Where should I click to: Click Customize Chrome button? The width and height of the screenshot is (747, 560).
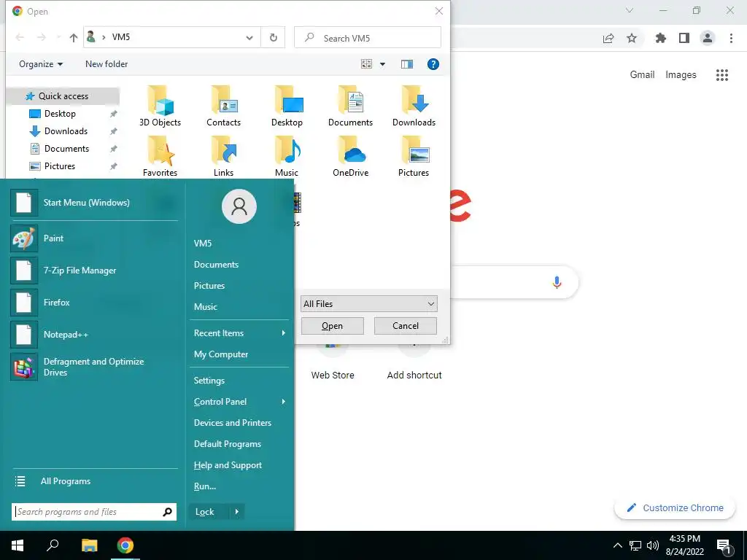(675, 508)
